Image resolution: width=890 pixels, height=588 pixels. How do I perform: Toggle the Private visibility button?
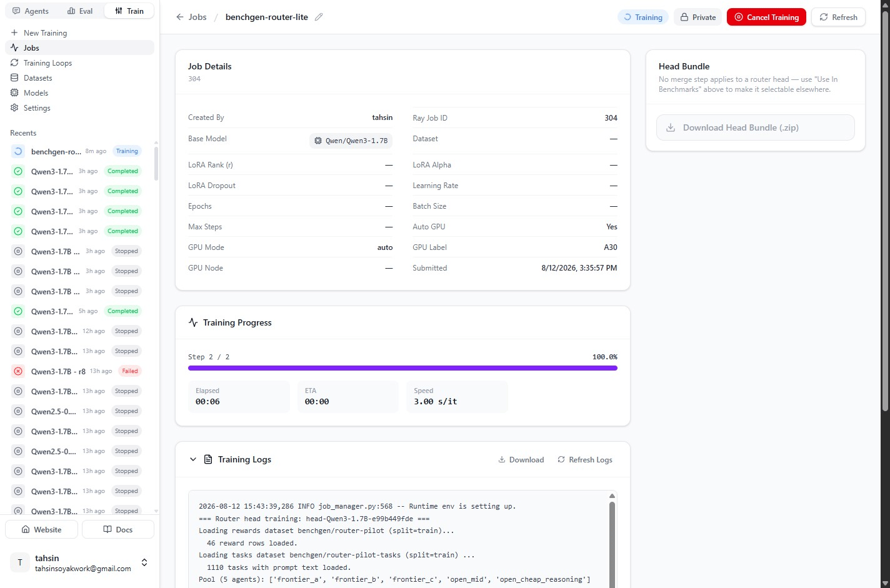coord(697,17)
